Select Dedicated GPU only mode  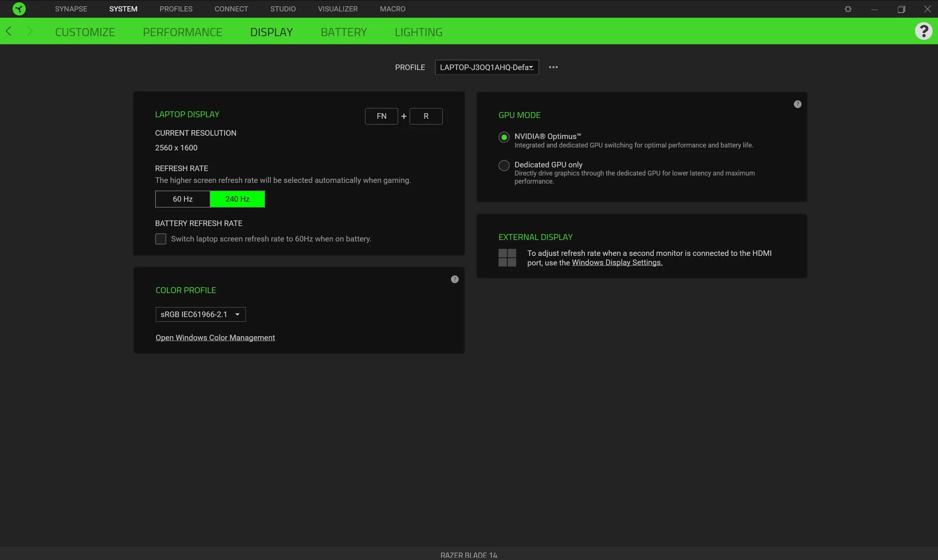[x=504, y=165]
